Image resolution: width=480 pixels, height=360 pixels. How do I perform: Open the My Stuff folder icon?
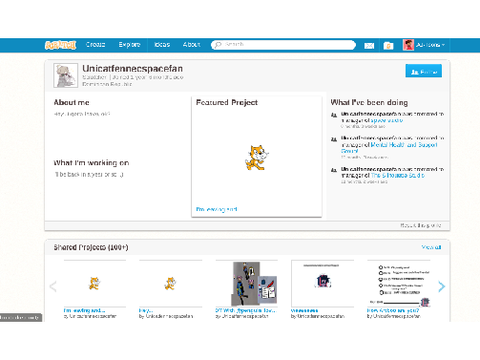(x=388, y=46)
